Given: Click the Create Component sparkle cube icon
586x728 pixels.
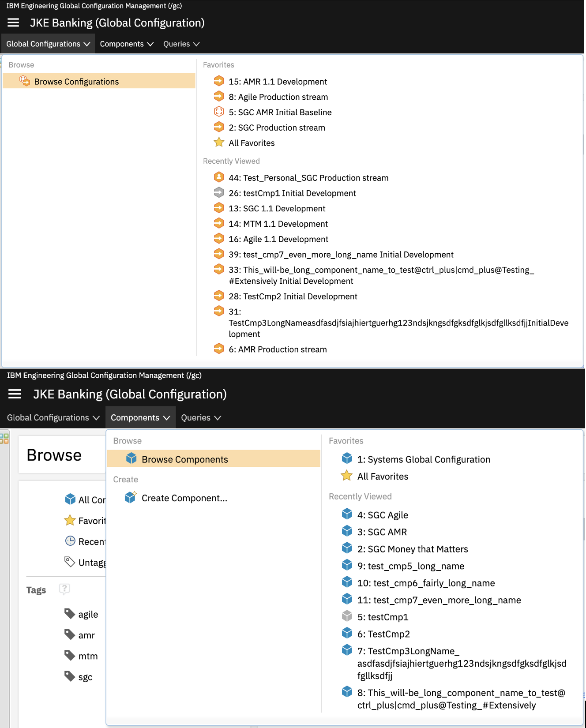Looking at the screenshot, I should tap(131, 498).
